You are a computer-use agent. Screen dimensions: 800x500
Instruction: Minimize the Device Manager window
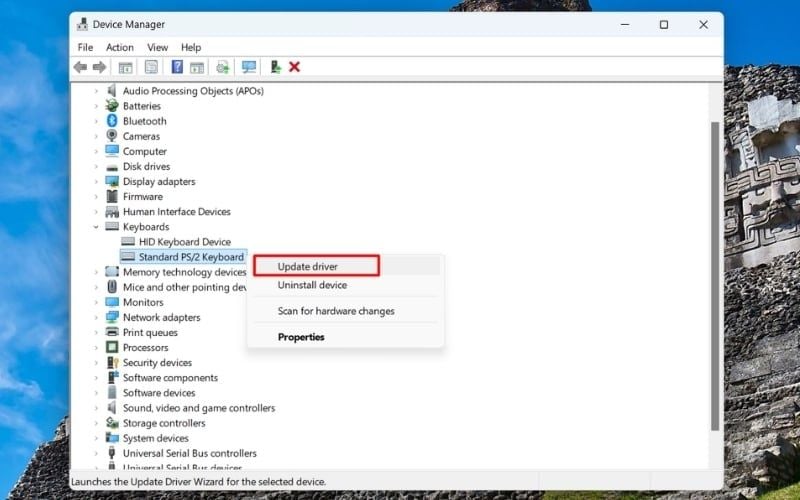pos(625,24)
